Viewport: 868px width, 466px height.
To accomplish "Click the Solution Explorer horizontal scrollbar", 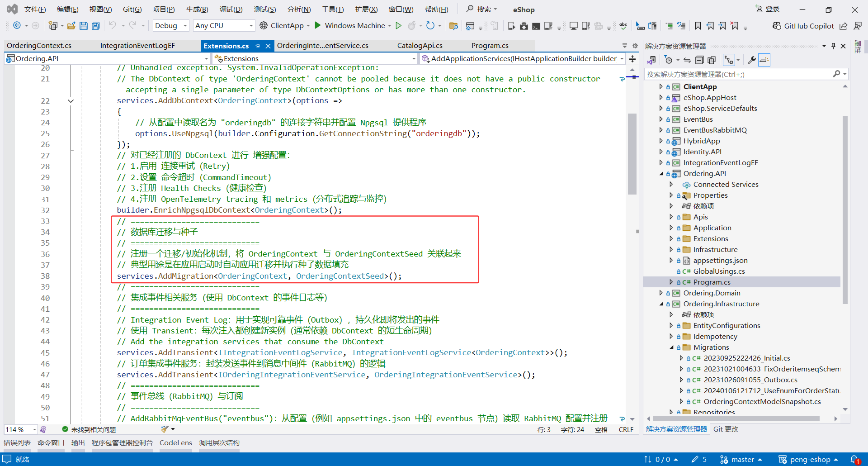I will point(736,418).
